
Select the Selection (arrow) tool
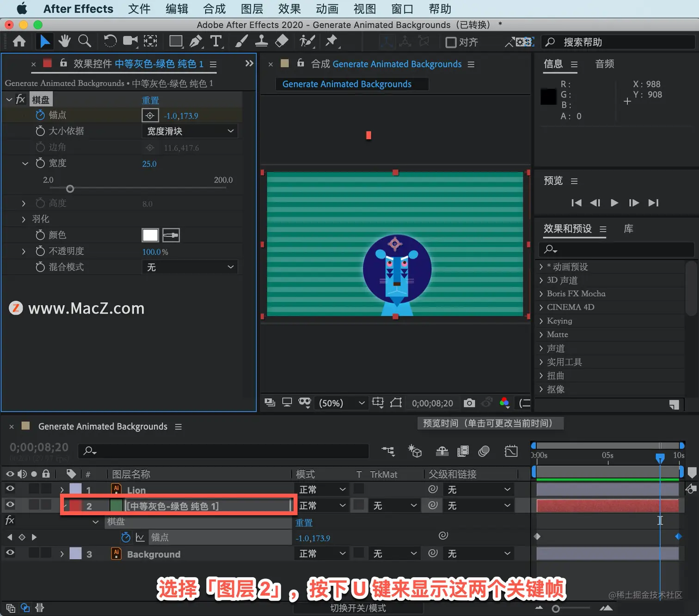(x=44, y=42)
